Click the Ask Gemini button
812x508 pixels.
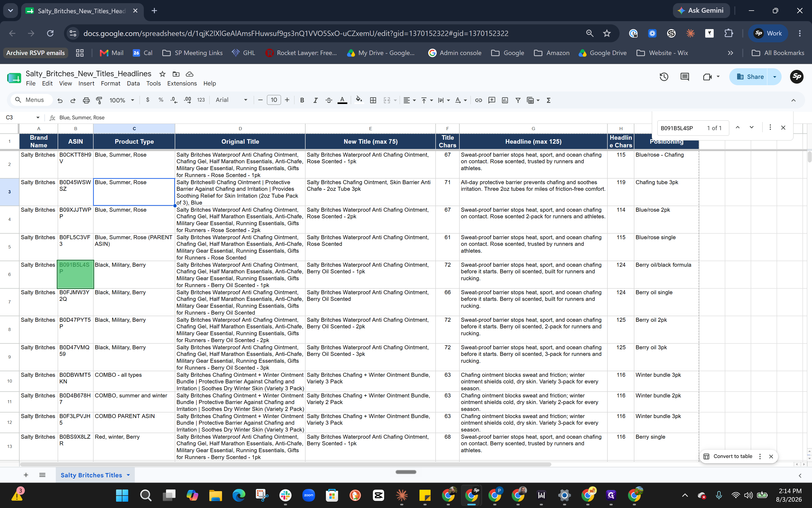coord(701,11)
